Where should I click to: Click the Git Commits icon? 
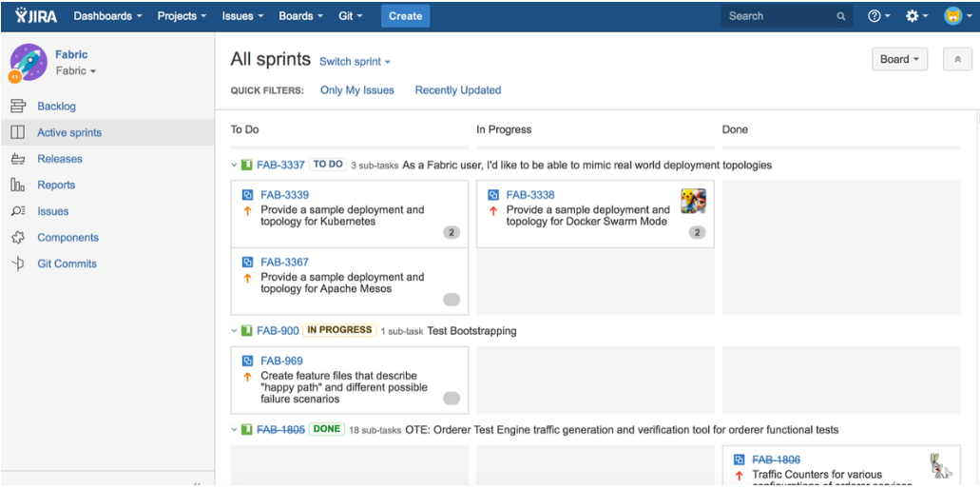click(17, 264)
